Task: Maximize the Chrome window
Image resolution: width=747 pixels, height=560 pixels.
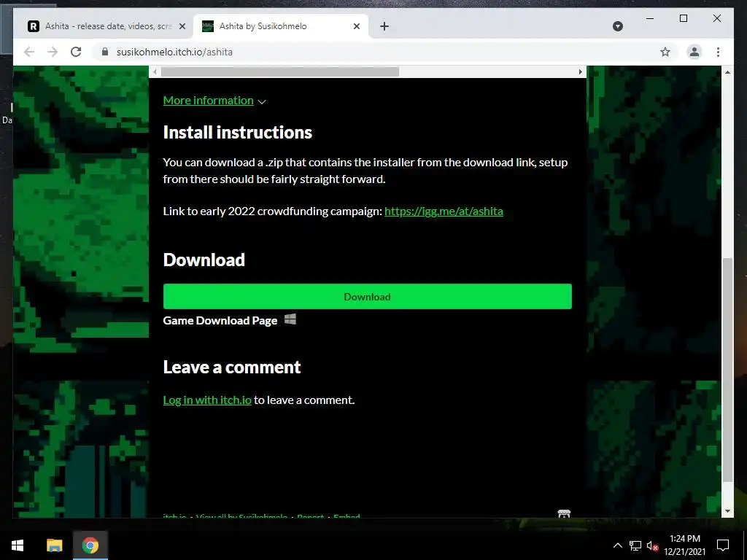Action: click(683, 18)
